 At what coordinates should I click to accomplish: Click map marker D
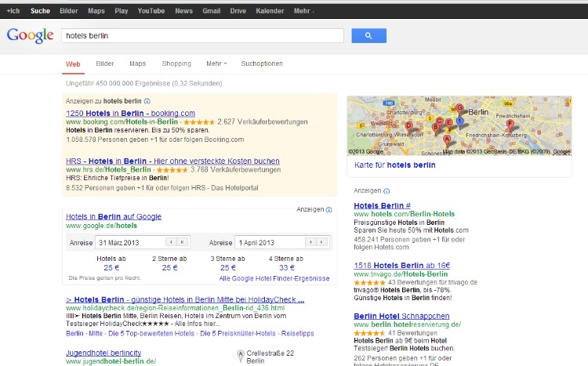409,127
